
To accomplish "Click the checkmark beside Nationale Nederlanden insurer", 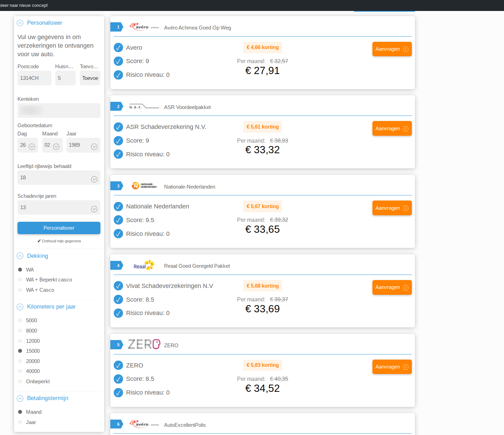I will (x=118, y=206).
